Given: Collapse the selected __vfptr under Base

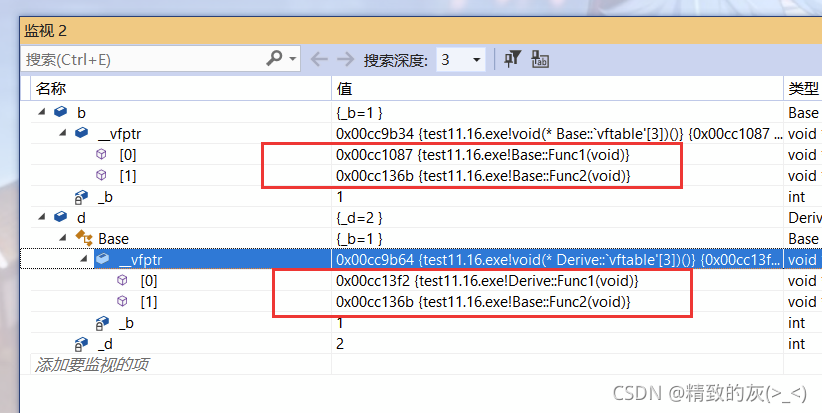Looking at the screenshot, I should click(x=84, y=259).
